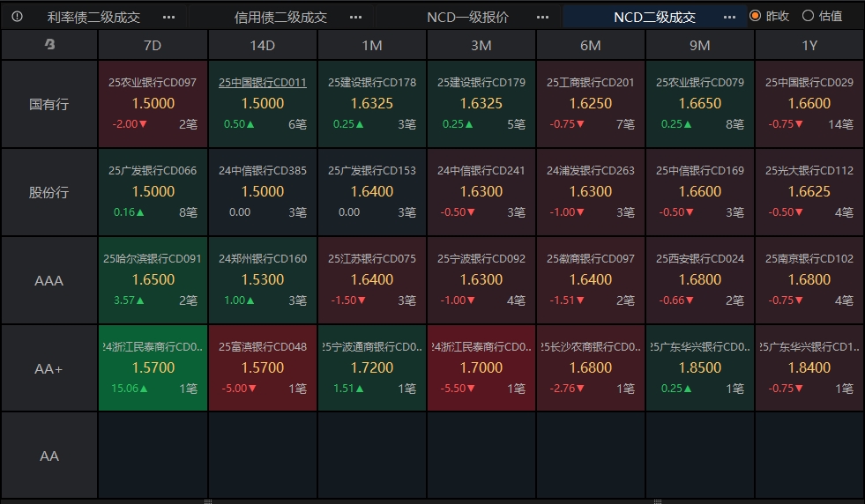865x504 pixels.
Task: Select the AAA row label
Action: tap(49, 280)
